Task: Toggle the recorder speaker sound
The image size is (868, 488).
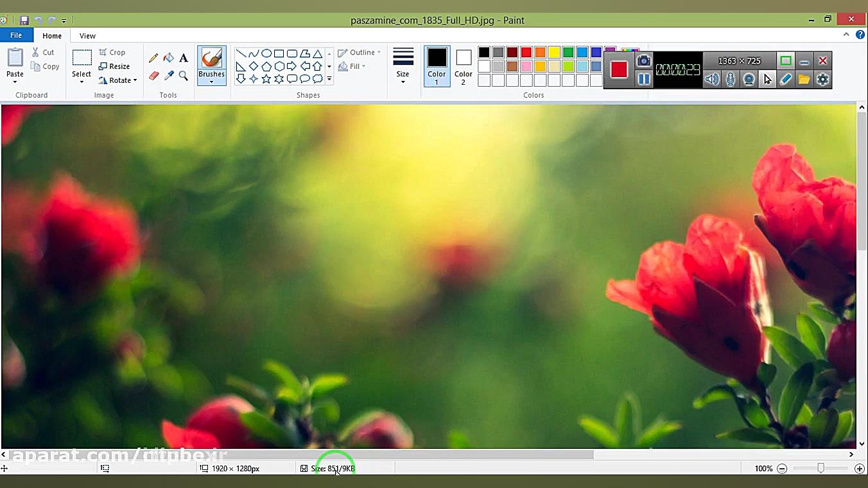Action: point(711,80)
